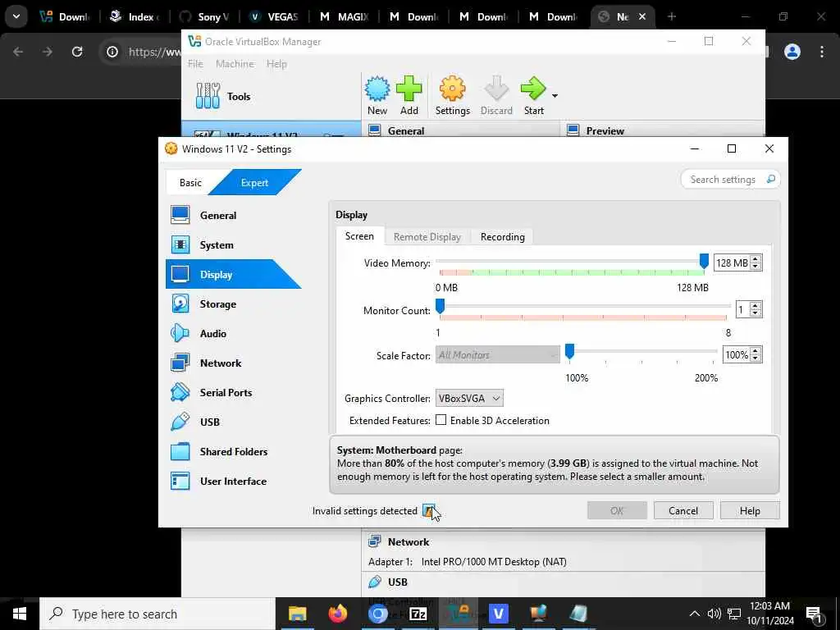Click Monitor Count spinbox
This screenshot has height=630, width=840.
pyautogui.click(x=749, y=309)
